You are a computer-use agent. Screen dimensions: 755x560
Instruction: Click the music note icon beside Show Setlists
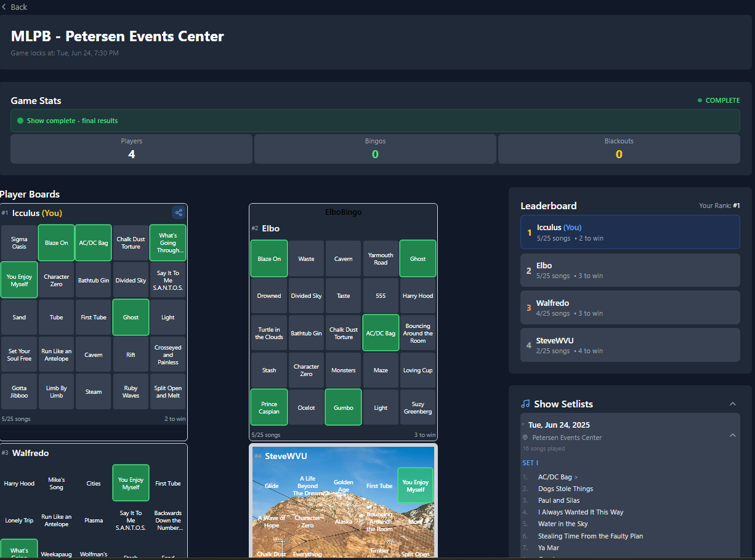tap(525, 403)
